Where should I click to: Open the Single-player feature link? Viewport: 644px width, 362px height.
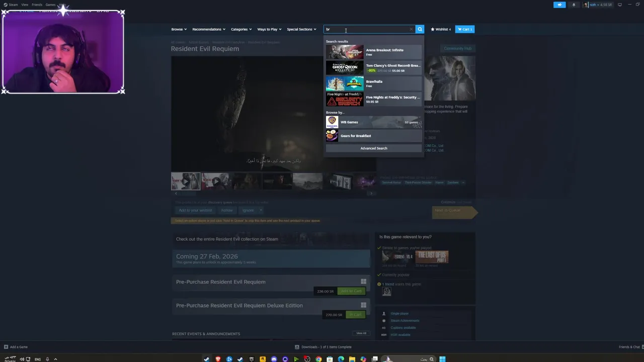(399, 314)
